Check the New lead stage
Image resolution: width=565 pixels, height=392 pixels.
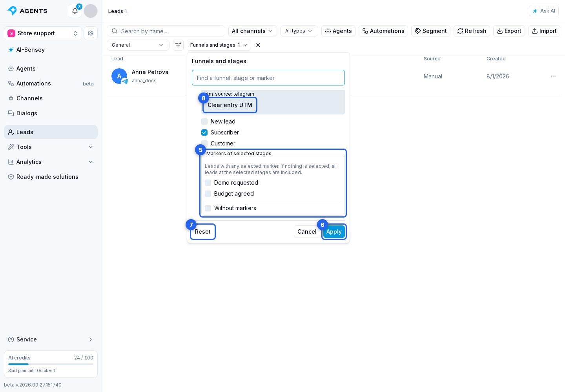tap(204, 122)
